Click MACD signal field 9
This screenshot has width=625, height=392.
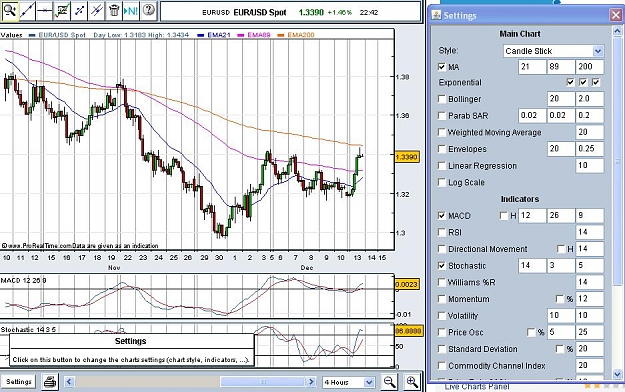pos(590,216)
